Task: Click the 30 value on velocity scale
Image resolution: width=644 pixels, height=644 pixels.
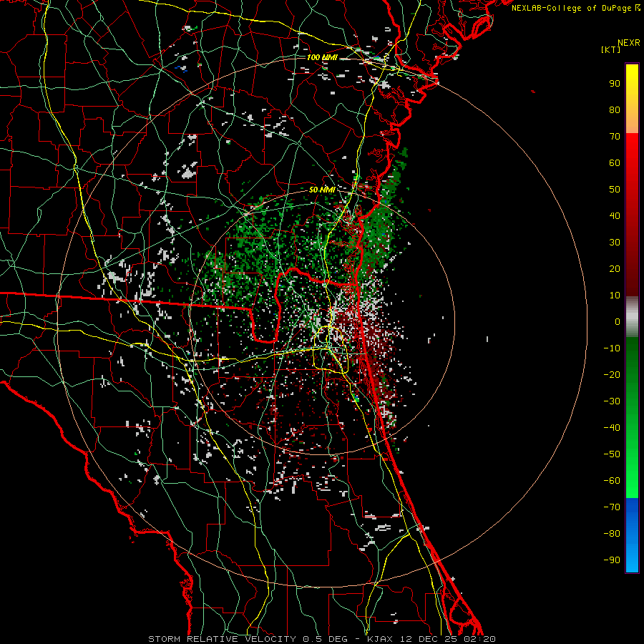Action: 615,243
